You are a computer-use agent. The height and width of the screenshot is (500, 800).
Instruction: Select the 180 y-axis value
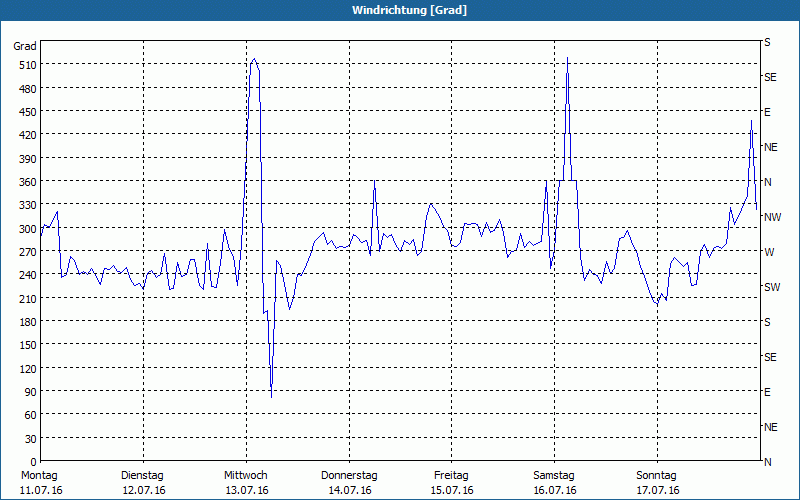click(x=28, y=322)
